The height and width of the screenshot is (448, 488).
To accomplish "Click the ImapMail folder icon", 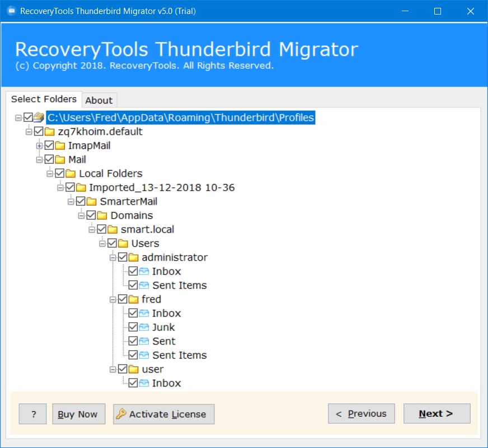I will point(60,145).
